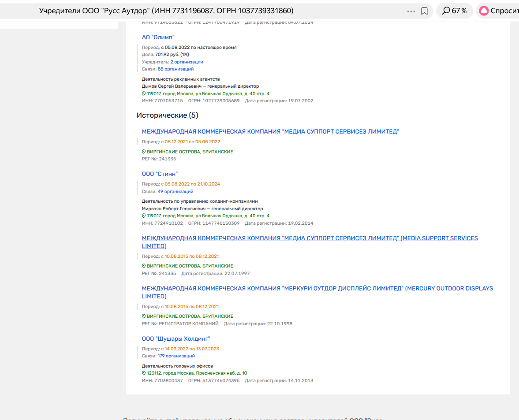Viewport: 519px width, 420px height.
Task: Click location pin icon for ООО Стинн address
Action: pyautogui.click(x=144, y=216)
